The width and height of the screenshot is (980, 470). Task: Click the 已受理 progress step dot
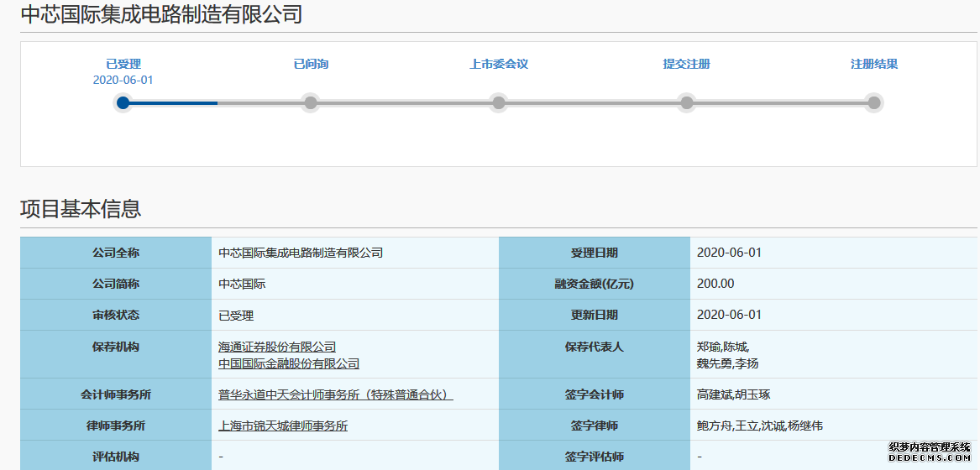coord(123,102)
